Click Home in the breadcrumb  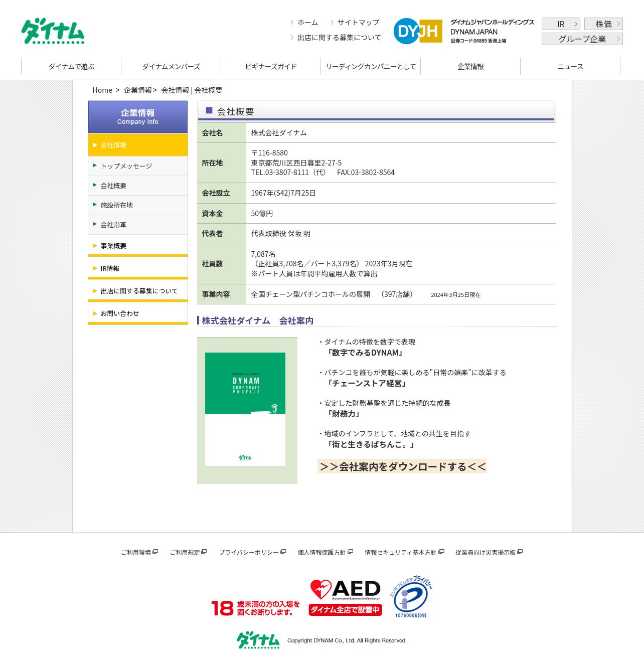coord(102,90)
